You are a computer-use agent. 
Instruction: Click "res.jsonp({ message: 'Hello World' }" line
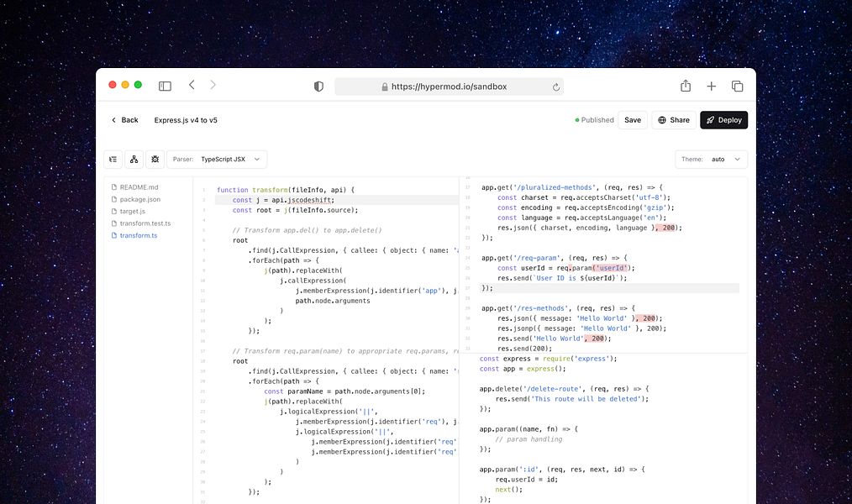tap(581, 328)
